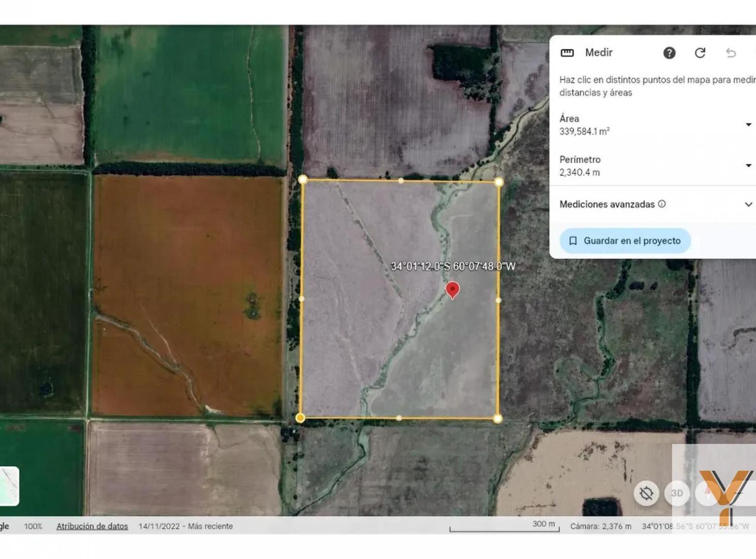
Task: Click the 300 m scale bar
Action: [x=505, y=526]
